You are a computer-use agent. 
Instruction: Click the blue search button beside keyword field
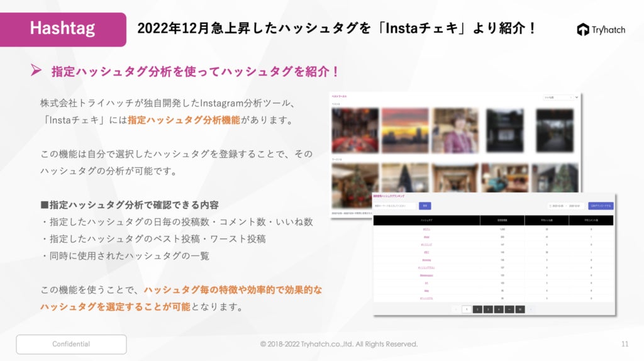[x=425, y=206]
